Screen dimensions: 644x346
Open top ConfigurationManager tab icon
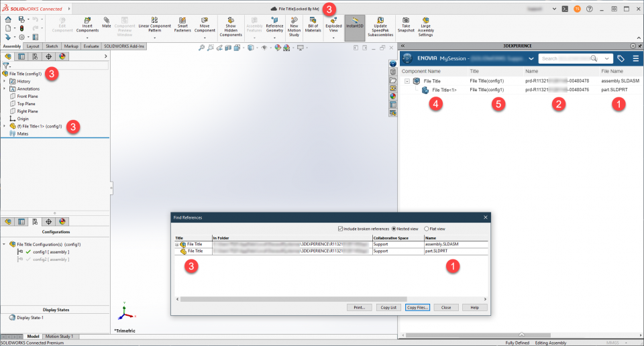[x=36, y=56]
